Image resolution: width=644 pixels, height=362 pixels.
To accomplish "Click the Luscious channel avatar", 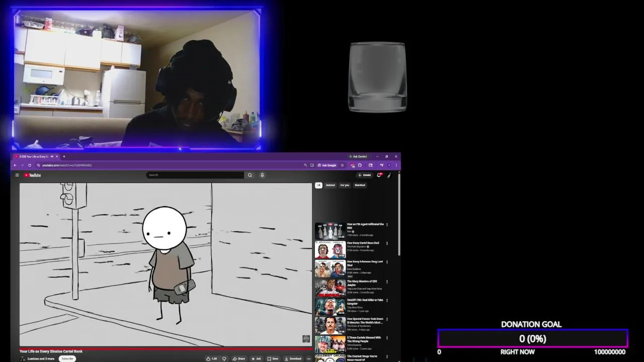I will 23,358.
